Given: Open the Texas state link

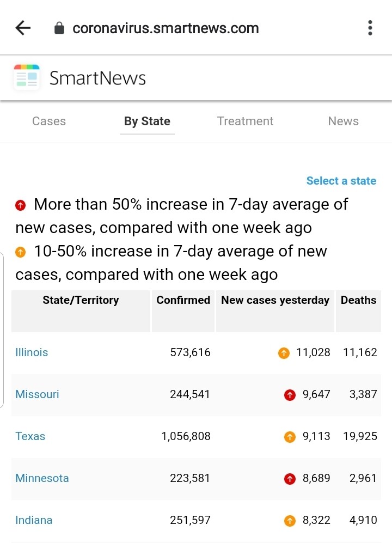Looking at the screenshot, I should coord(30,436).
